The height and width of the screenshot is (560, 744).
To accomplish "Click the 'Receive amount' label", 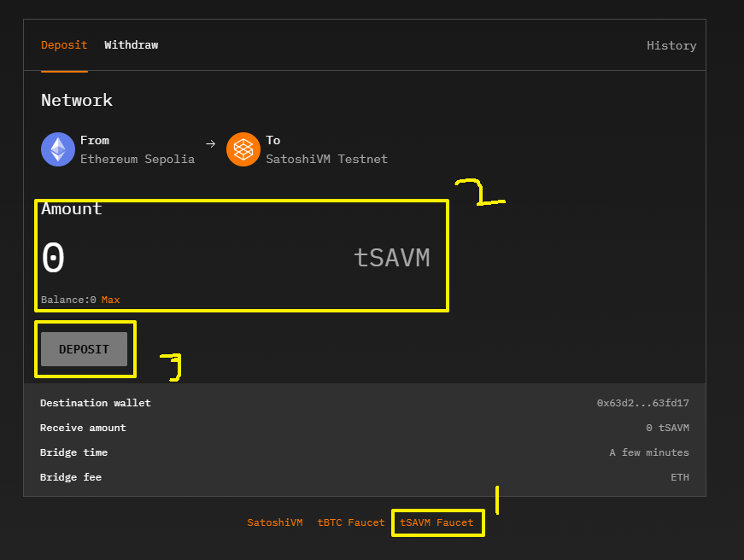I will [x=83, y=428].
